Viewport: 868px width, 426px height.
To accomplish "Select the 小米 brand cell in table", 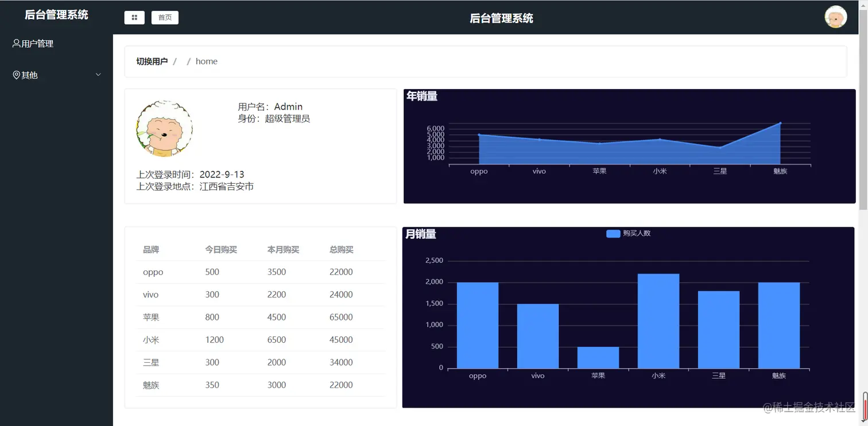I will (x=151, y=340).
